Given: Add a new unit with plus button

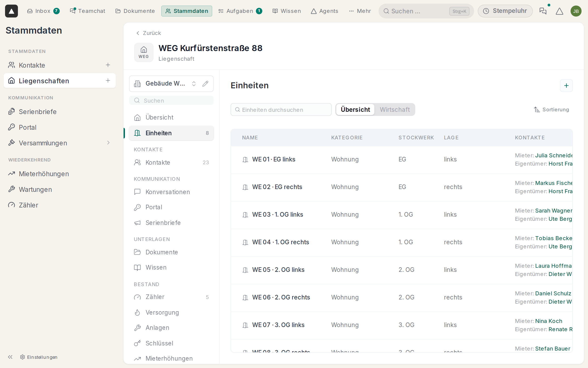Looking at the screenshot, I should pos(566,85).
